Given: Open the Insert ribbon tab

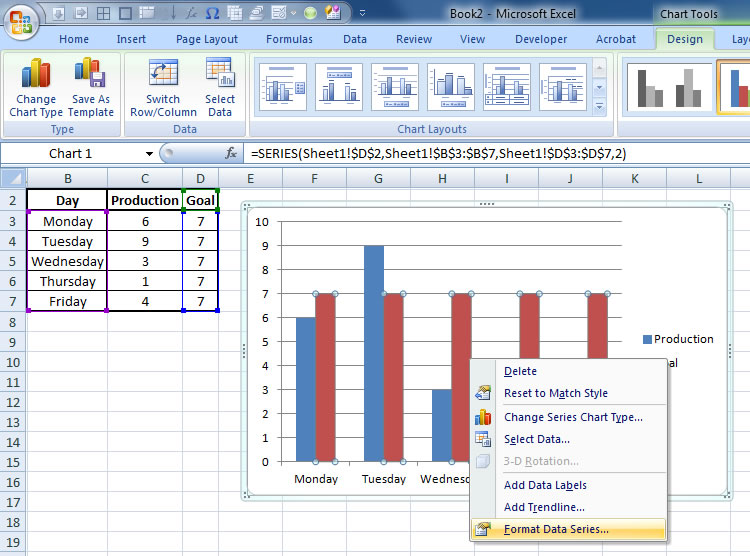Looking at the screenshot, I should [131, 39].
